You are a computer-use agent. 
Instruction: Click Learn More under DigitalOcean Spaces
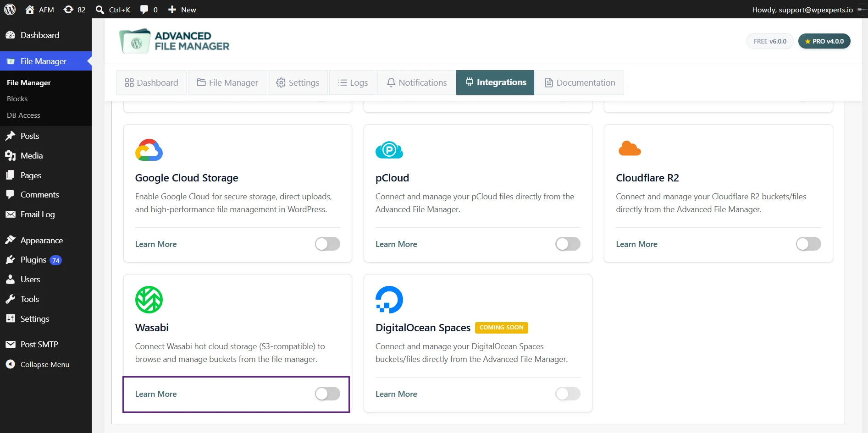[396, 394]
